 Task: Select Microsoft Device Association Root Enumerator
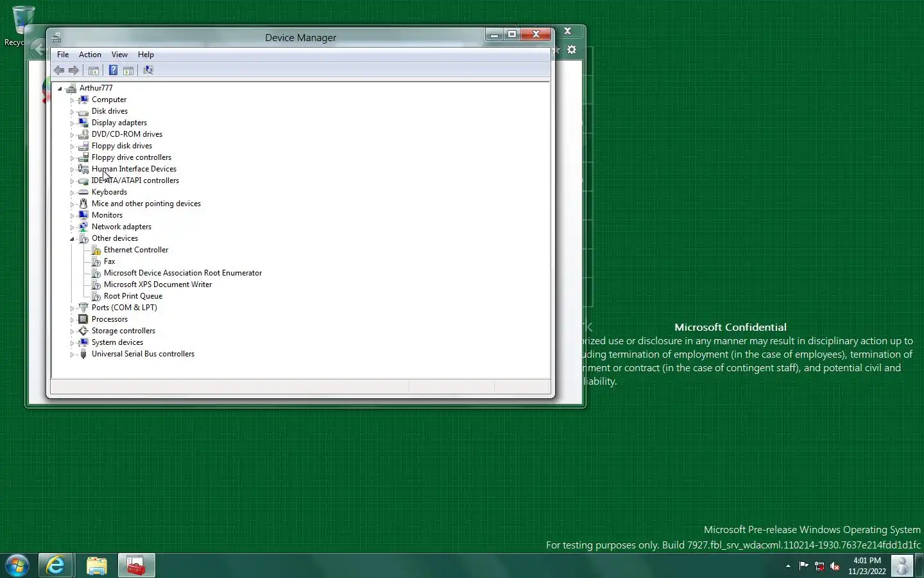coord(183,273)
